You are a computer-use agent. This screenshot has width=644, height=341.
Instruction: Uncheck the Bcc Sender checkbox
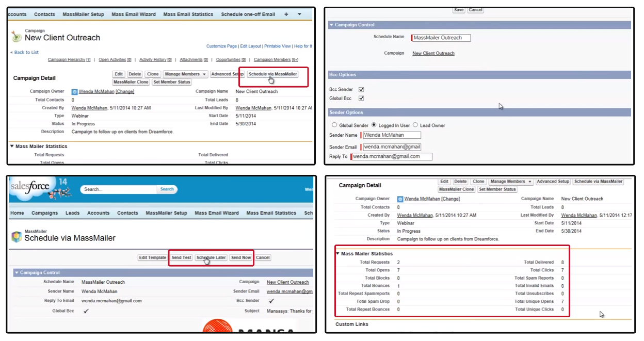click(361, 90)
